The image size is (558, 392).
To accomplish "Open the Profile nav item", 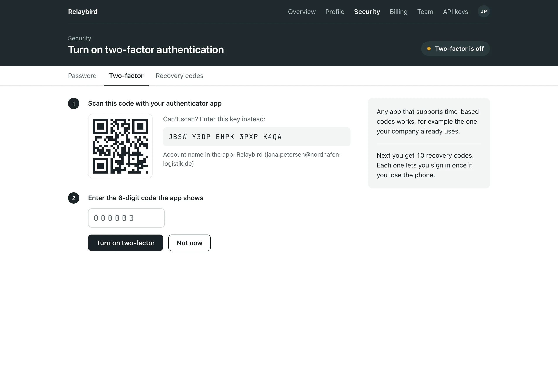I will [335, 12].
